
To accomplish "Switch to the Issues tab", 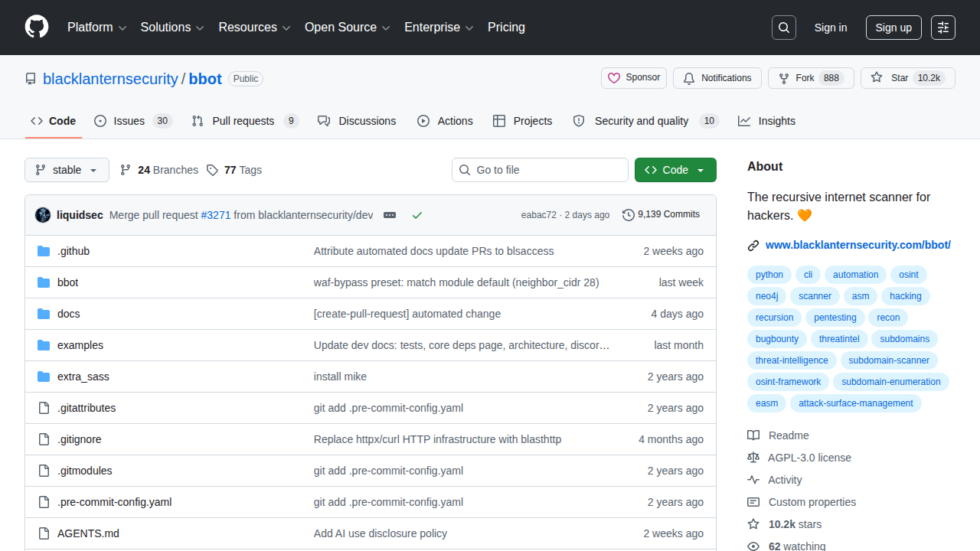I will click(x=133, y=121).
